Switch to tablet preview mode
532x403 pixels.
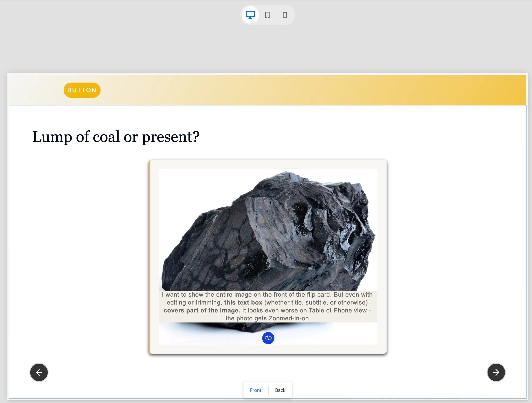tap(267, 15)
